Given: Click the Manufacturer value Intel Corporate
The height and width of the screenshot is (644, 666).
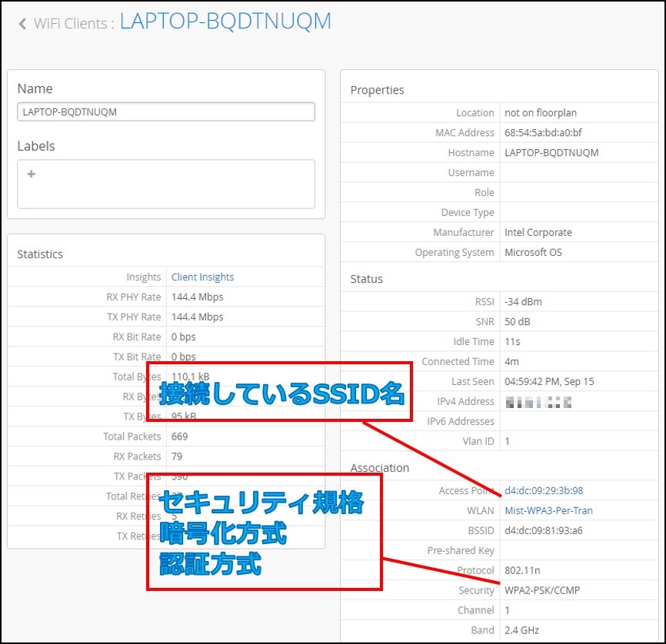Looking at the screenshot, I should (538, 233).
